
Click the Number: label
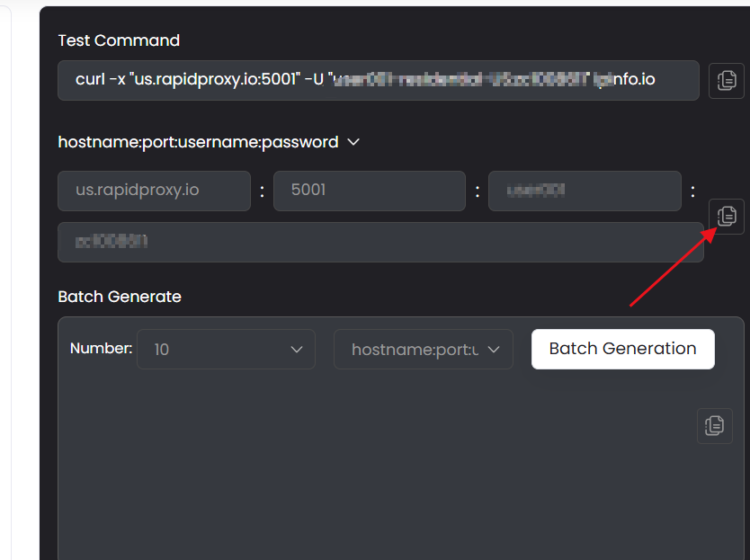[101, 348]
